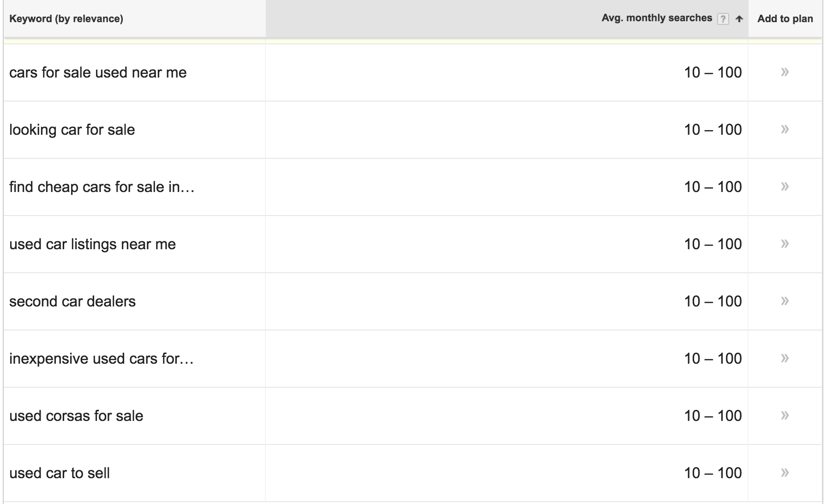Screen dimensions: 827x504
Task: Add 'used corsas for sale' to plan
Action: point(785,415)
